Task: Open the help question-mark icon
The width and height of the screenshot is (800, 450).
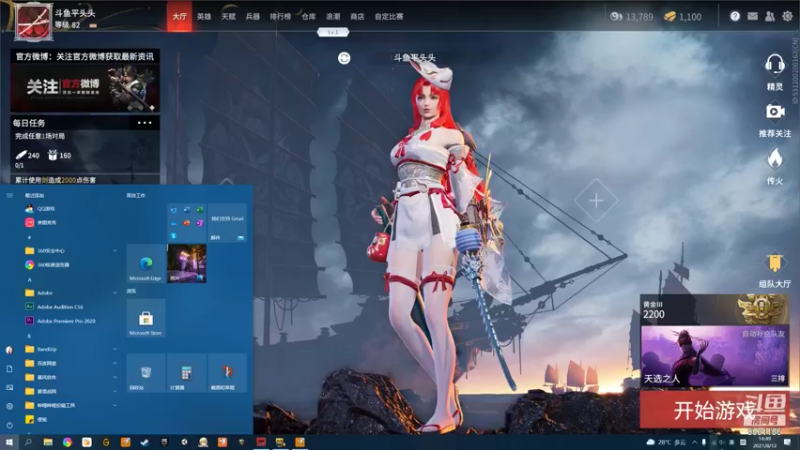Action: point(735,16)
